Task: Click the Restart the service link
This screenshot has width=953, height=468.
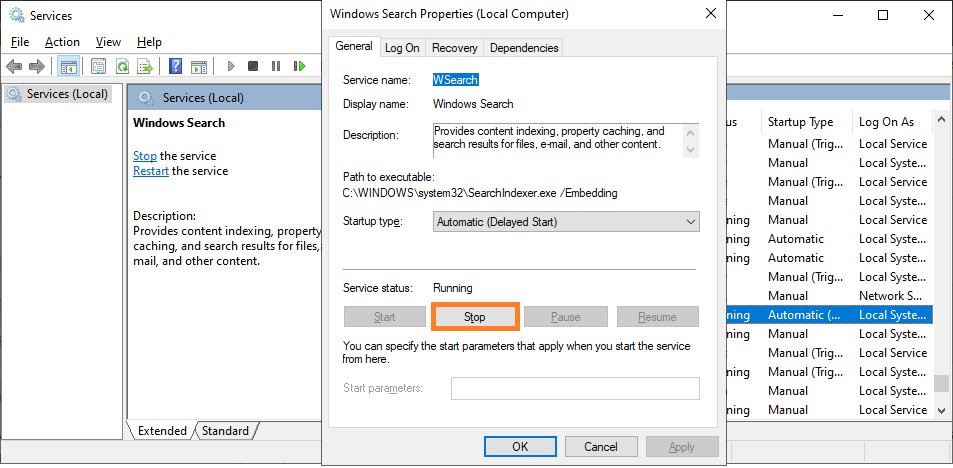Action: 151,171
